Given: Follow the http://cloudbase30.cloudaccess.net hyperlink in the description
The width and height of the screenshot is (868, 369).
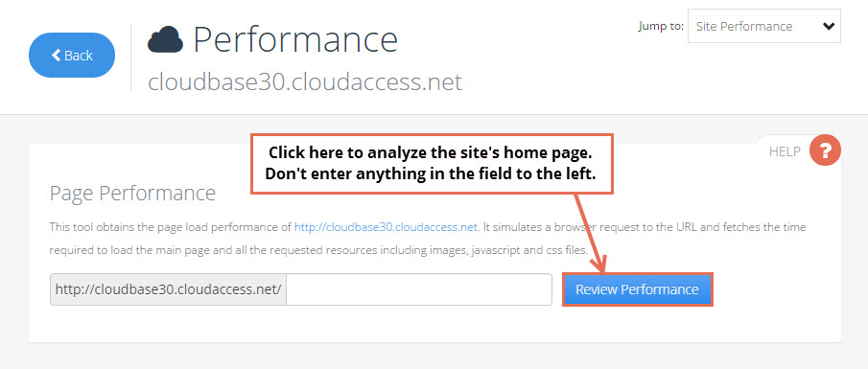Looking at the screenshot, I should 386,227.
